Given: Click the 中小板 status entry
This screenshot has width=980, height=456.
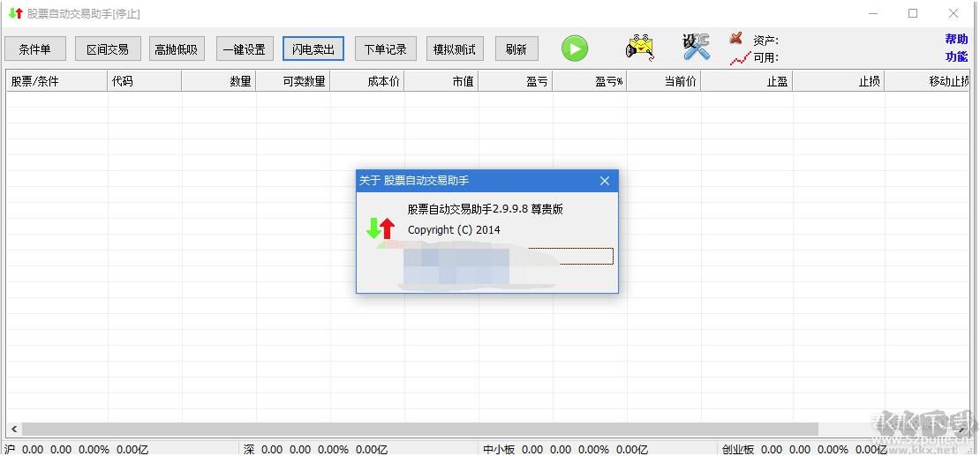Looking at the screenshot, I should coord(566,449).
